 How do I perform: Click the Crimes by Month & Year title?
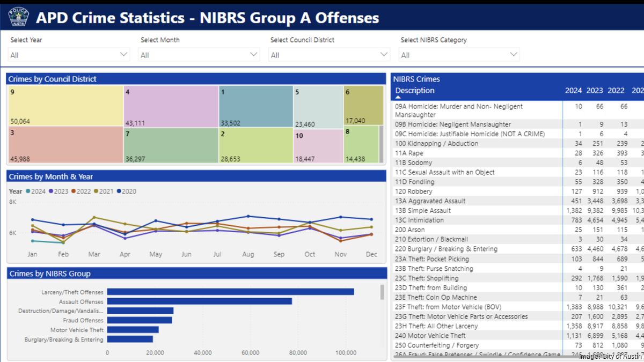click(50, 176)
